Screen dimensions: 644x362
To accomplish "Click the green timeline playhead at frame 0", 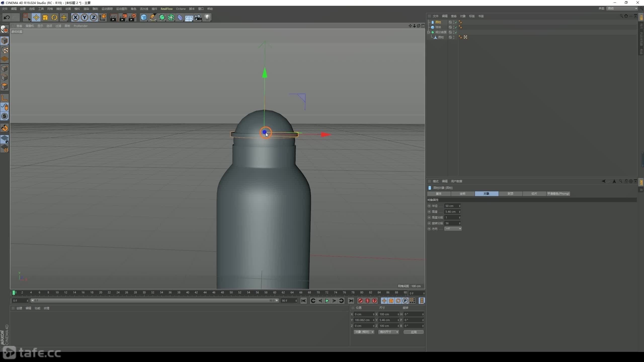I will coord(14,293).
